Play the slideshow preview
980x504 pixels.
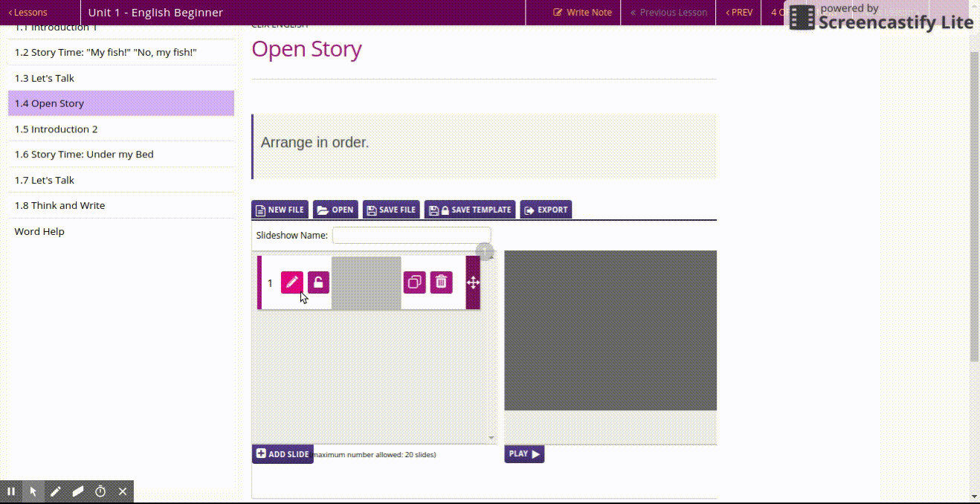(524, 453)
